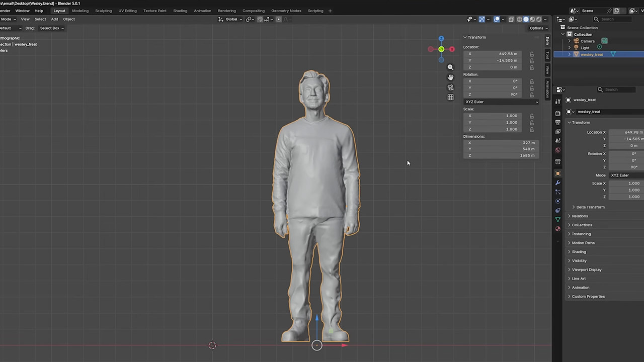This screenshot has height=362, width=644.
Task: Open the Modifiers wrench properties tab
Action: pos(557,183)
